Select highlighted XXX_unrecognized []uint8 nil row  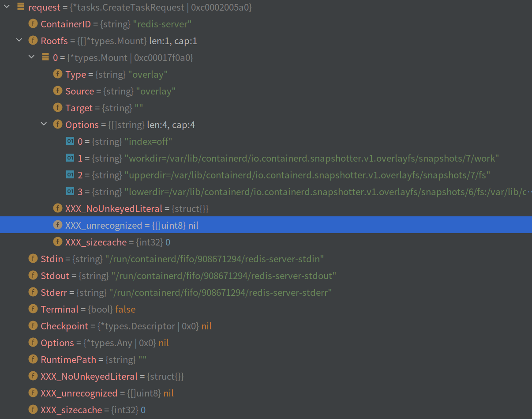pos(266,225)
